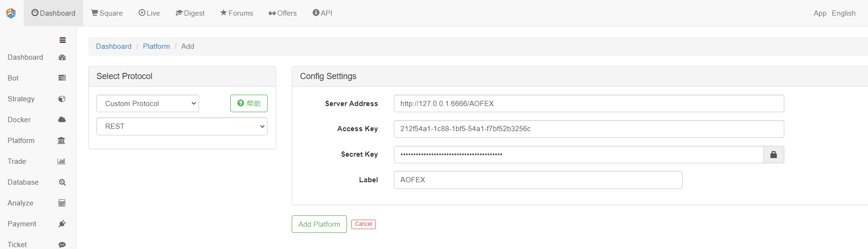The image size is (868, 249).
Task: Open Bot in left sidebar
Action: (x=13, y=78)
